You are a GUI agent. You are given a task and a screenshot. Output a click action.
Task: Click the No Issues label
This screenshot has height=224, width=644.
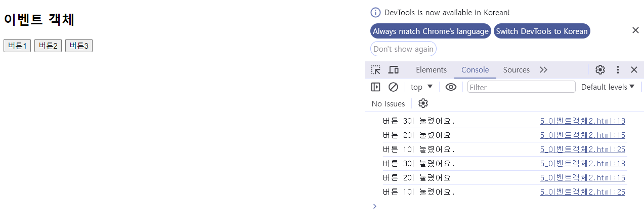pyautogui.click(x=388, y=103)
